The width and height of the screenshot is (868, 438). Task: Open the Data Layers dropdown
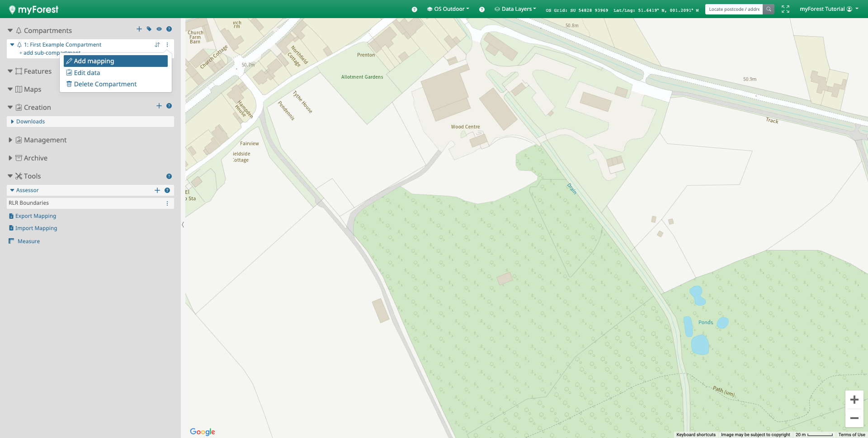[x=515, y=9]
